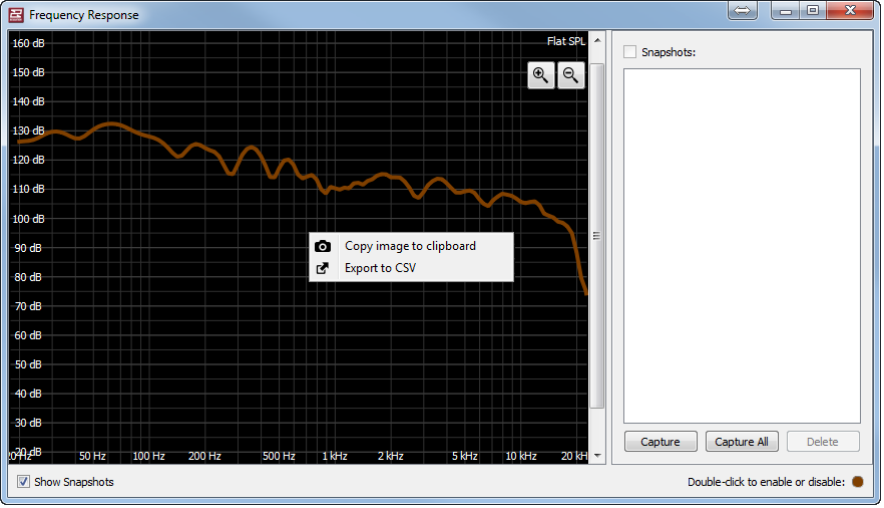Click the Delete snapshot button
The width and height of the screenshot is (884, 508).
point(823,442)
